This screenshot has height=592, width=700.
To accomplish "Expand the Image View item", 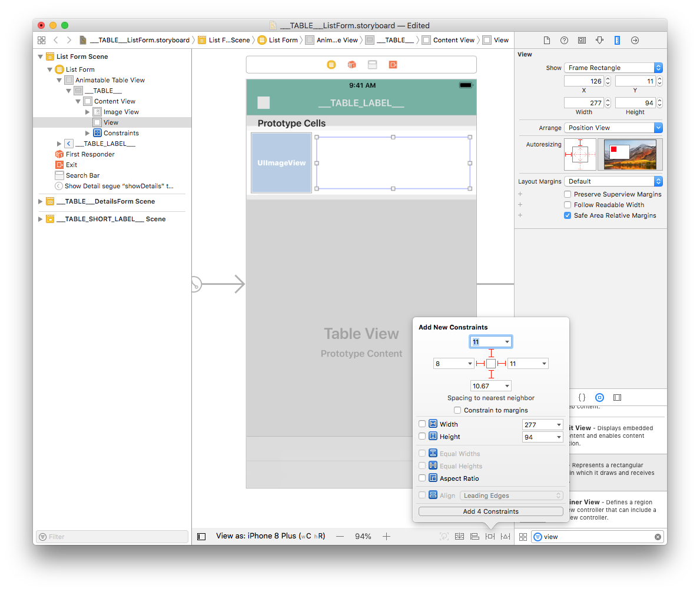I will pos(88,112).
